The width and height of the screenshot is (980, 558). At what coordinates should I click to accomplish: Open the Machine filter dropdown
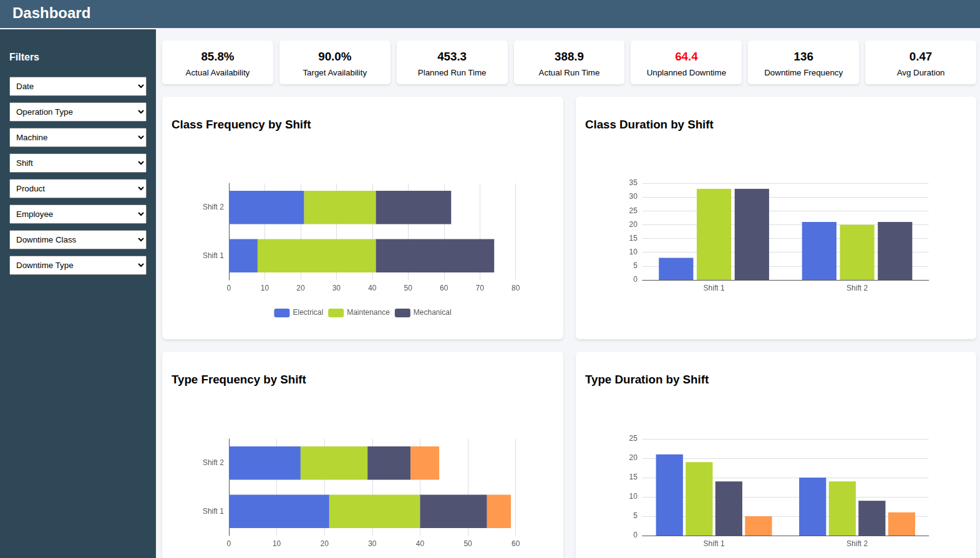pyautogui.click(x=78, y=138)
